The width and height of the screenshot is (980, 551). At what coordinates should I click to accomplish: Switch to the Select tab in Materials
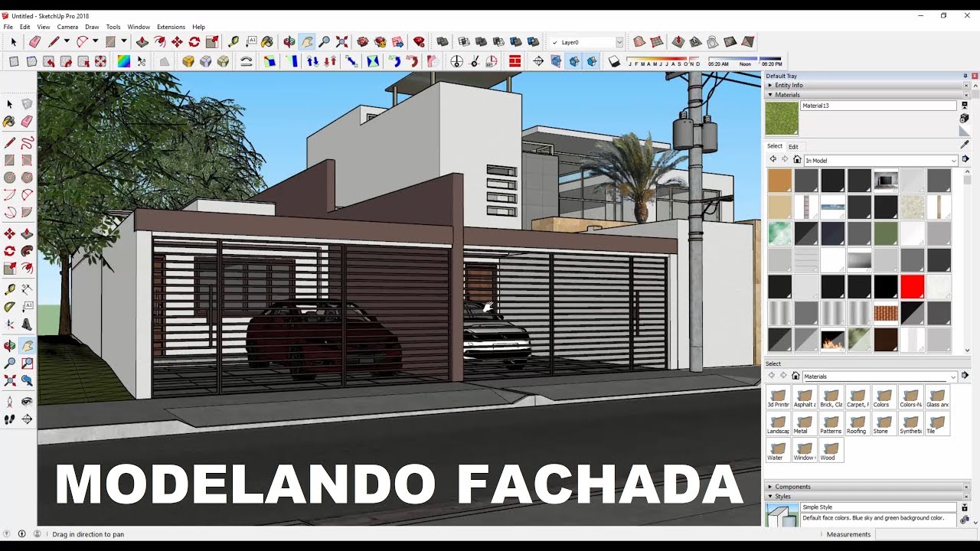[x=775, y=146]
